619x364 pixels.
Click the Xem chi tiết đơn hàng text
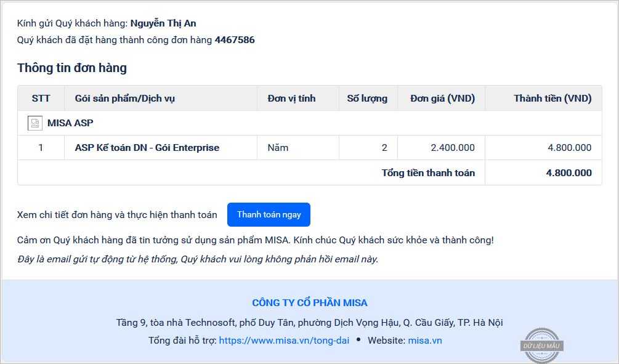tap(117, 215)
